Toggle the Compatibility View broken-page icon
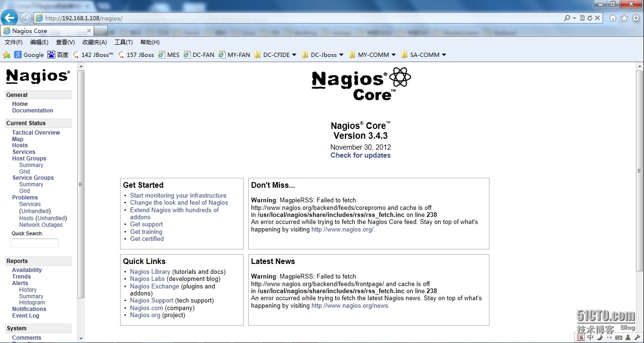Viewport: 644px width, 343px height. (x=582, y=18)
